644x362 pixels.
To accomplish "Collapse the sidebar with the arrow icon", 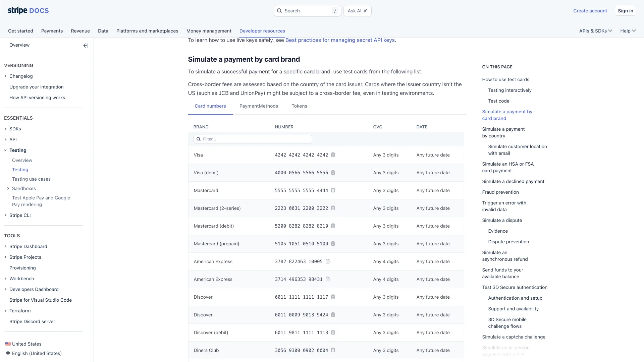I will [86, 46].
